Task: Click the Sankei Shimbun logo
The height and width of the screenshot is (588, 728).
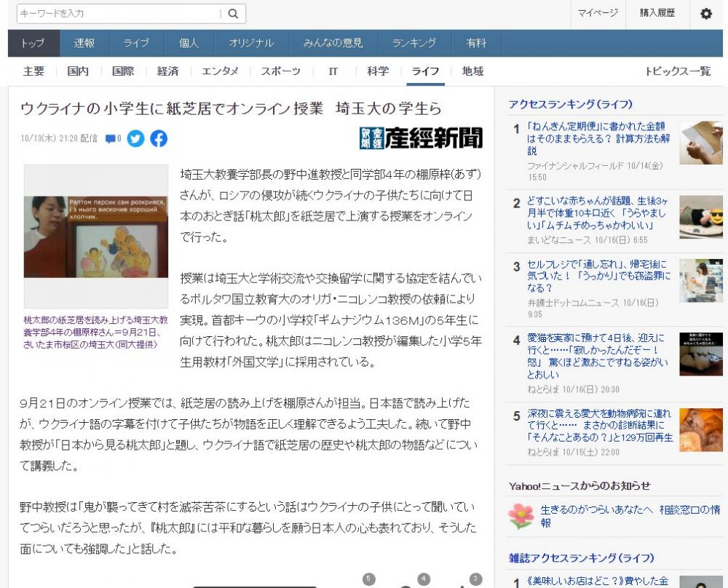Action: tap(421, 138)
